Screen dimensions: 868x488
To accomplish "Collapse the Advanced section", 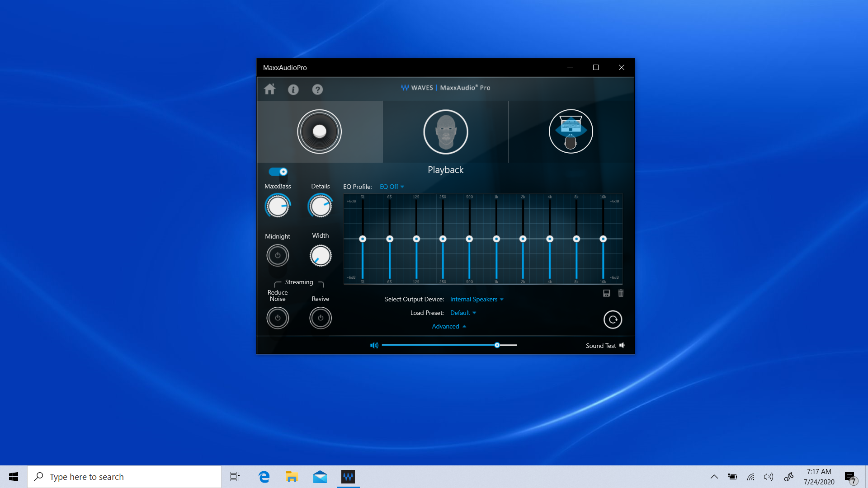I will click(449, 326).
